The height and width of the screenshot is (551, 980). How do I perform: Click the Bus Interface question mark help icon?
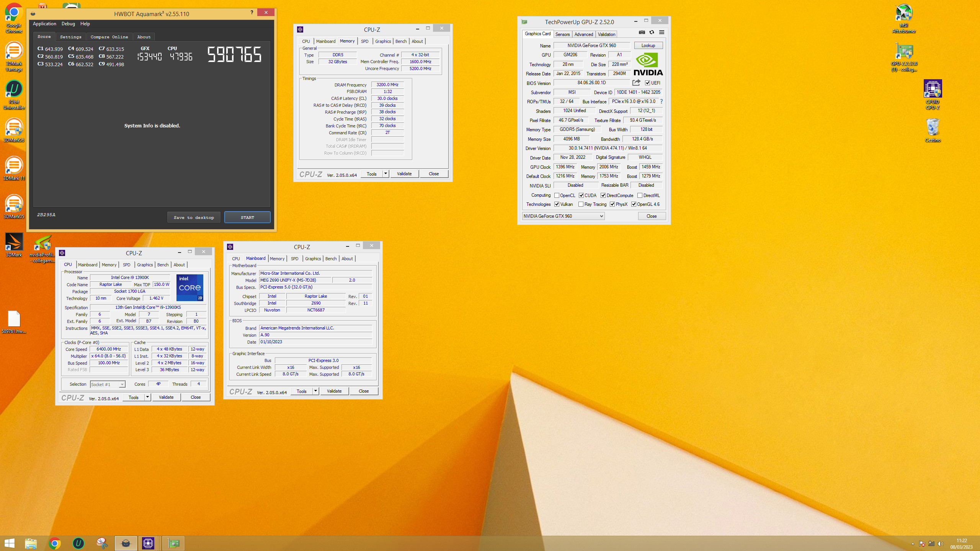click(x=661, y=101)
